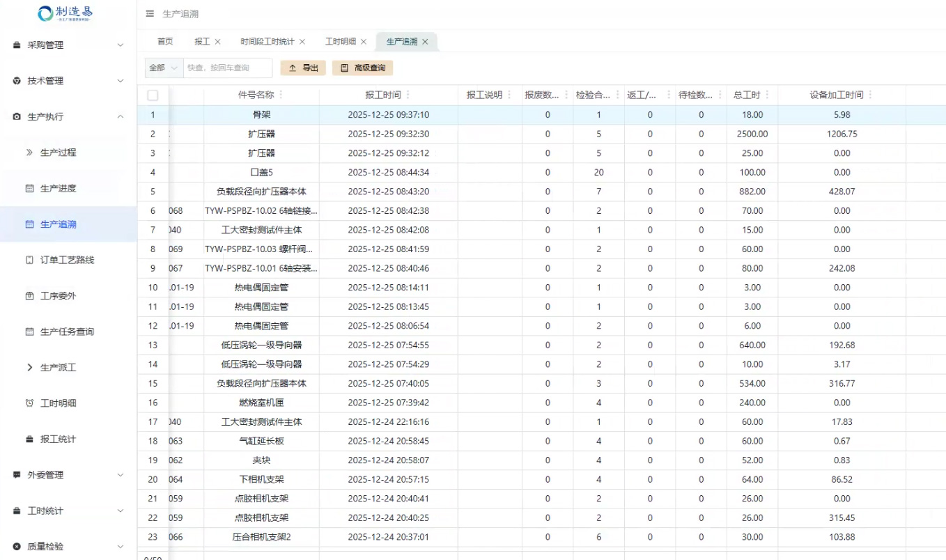Click the 导出 export button

302,68
